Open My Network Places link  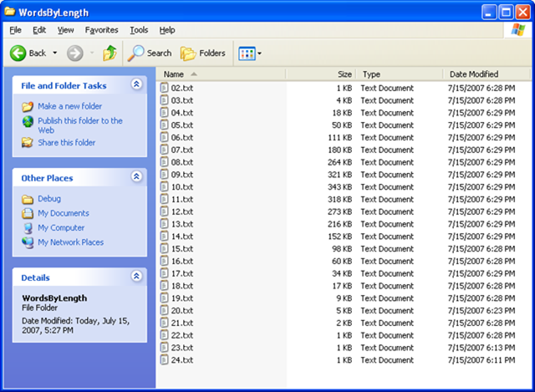point(70,242)
